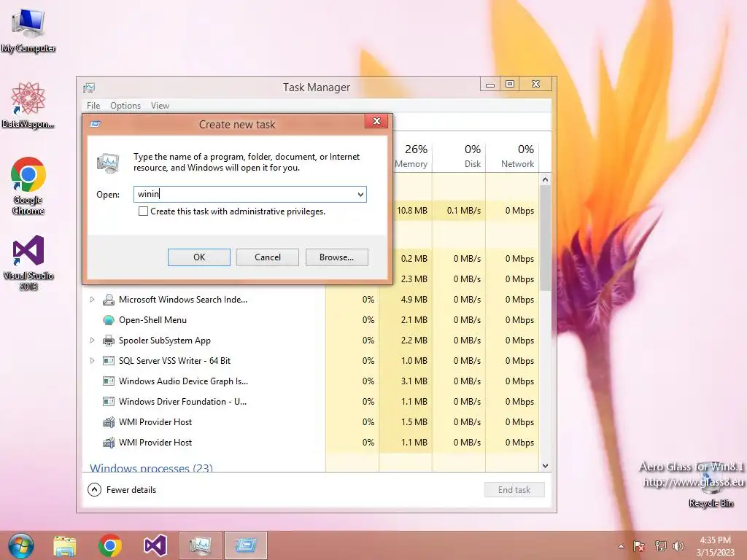Click the SQL Server VSS Writer icon
The height and width of the screenshot is (560, 747).
[109, 361]
